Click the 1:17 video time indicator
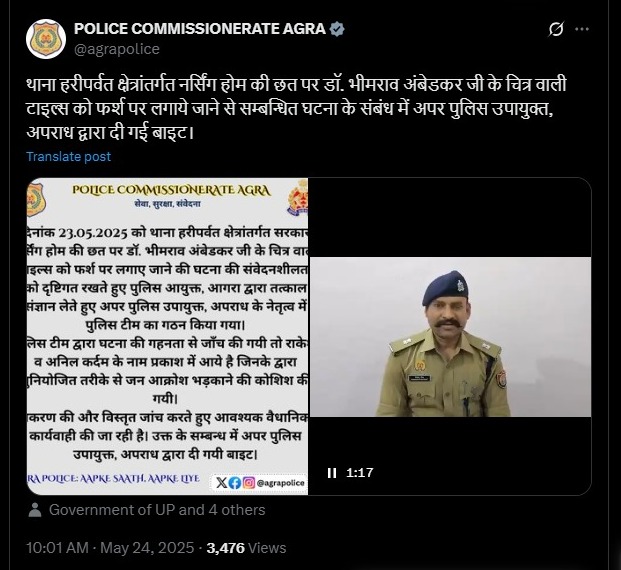The height and width of the screenshot is (570, 621). click(x=360, y=473)
